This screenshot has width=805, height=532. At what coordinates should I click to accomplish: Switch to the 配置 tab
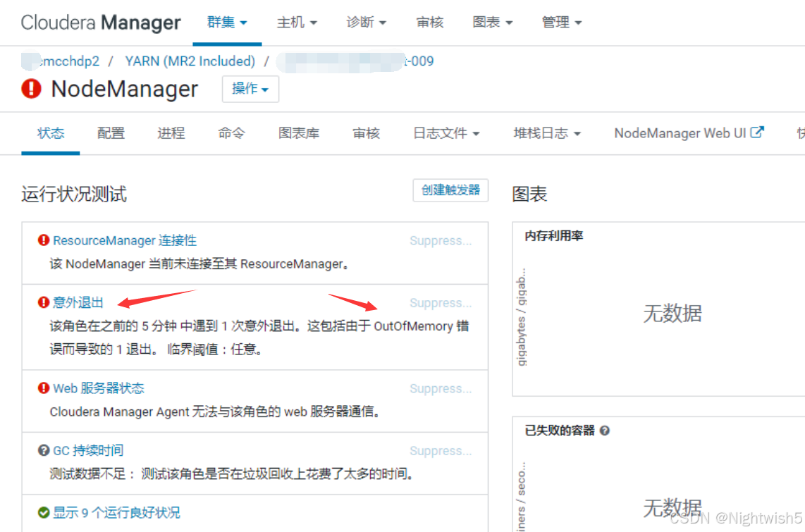[x=111, y=133]
